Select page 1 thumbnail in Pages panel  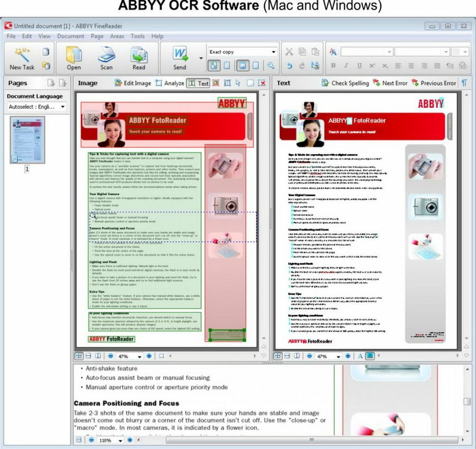click(28, 140)
